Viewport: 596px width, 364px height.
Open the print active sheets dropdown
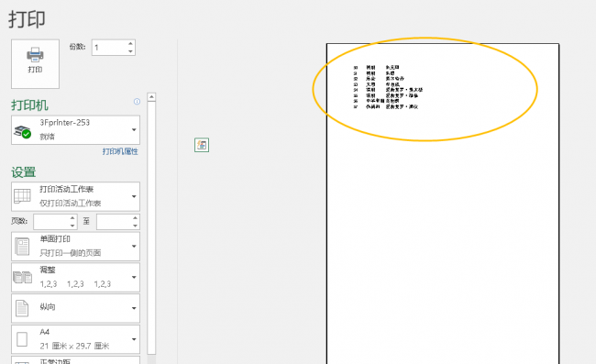[x=75, y=196]
